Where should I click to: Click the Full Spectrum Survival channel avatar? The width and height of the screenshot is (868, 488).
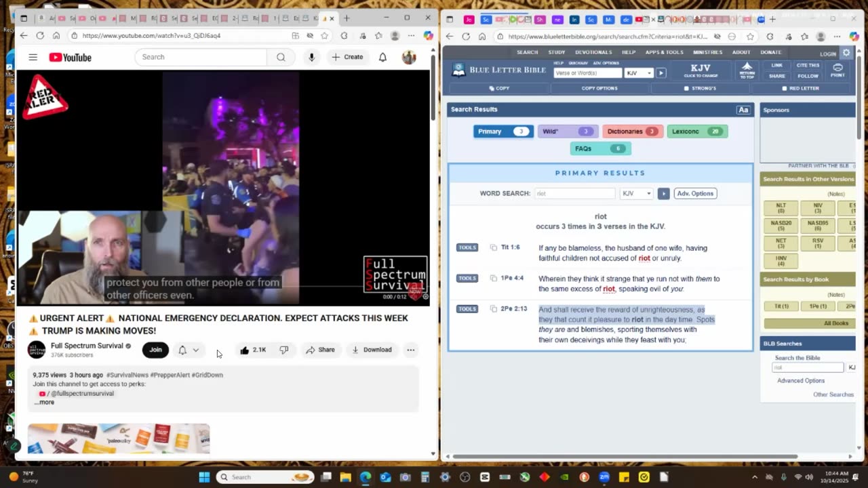click(x=36, y=350)
